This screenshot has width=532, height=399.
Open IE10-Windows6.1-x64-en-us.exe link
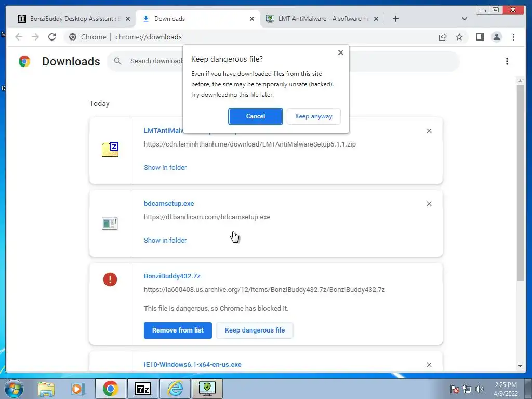point(193,364)
